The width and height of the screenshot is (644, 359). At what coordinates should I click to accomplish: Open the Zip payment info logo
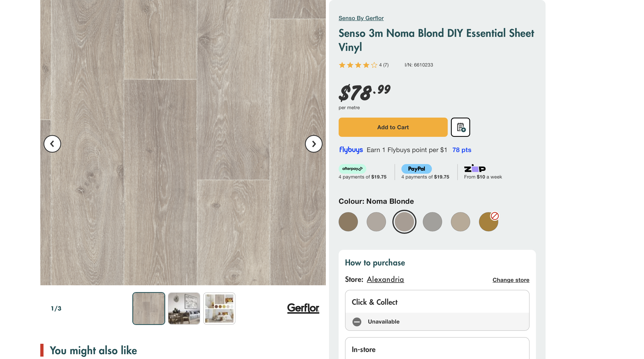point(475,169)
